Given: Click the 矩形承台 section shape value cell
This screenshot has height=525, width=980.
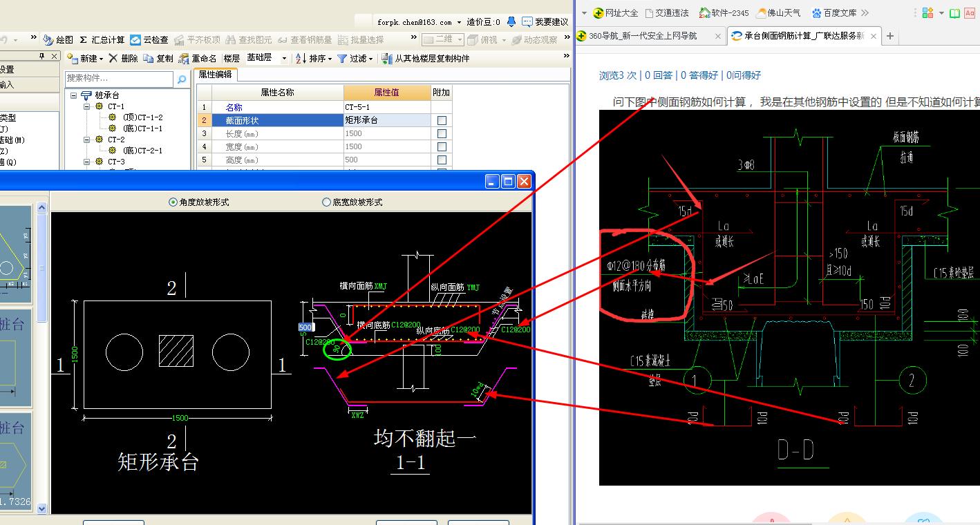Looking at the screenshot, I should (x=387, y=120).
